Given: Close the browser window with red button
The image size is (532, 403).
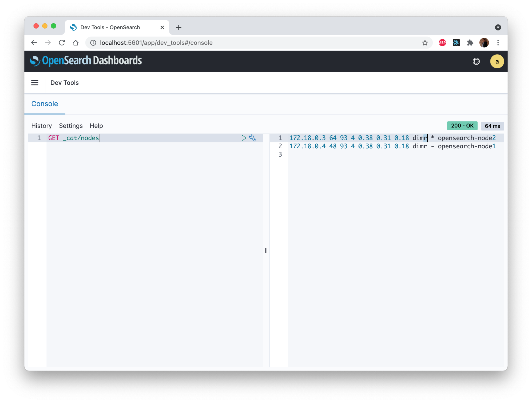Looking at the screenshot, I should 36,26.
